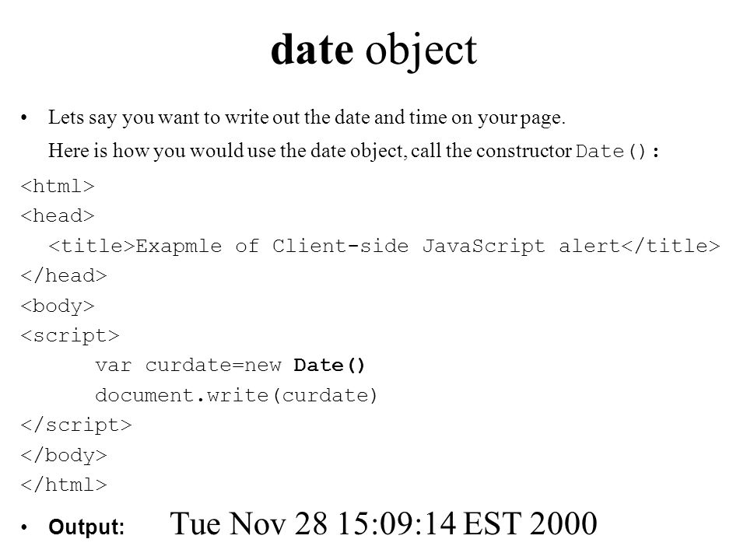Click the opening <body> tag
747x560 pixels.
58,306
